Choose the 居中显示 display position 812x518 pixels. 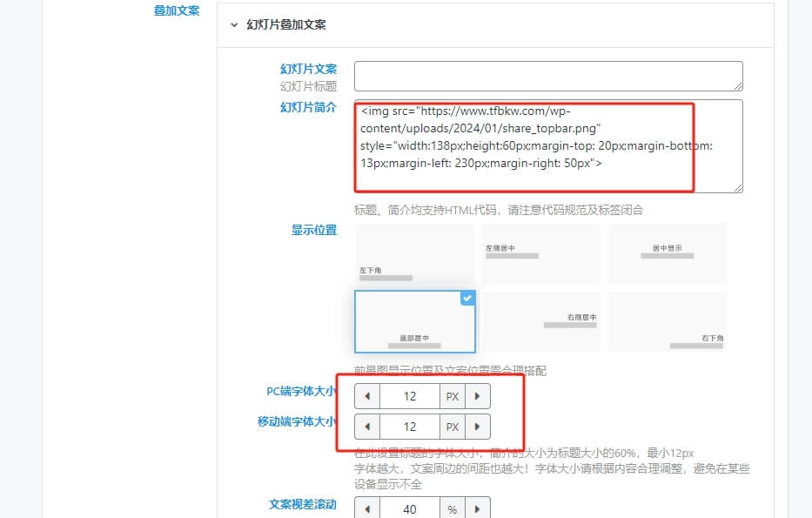pyautogui.click(x=667, y=252)
